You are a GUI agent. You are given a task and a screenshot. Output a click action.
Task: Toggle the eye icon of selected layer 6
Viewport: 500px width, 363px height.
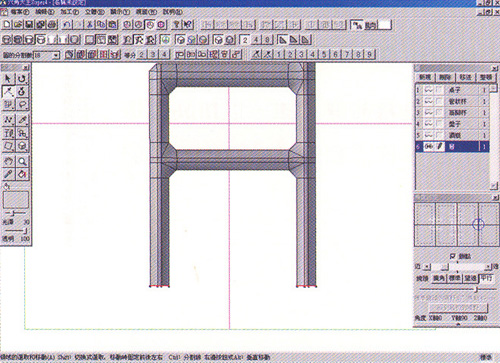(429, 147)
